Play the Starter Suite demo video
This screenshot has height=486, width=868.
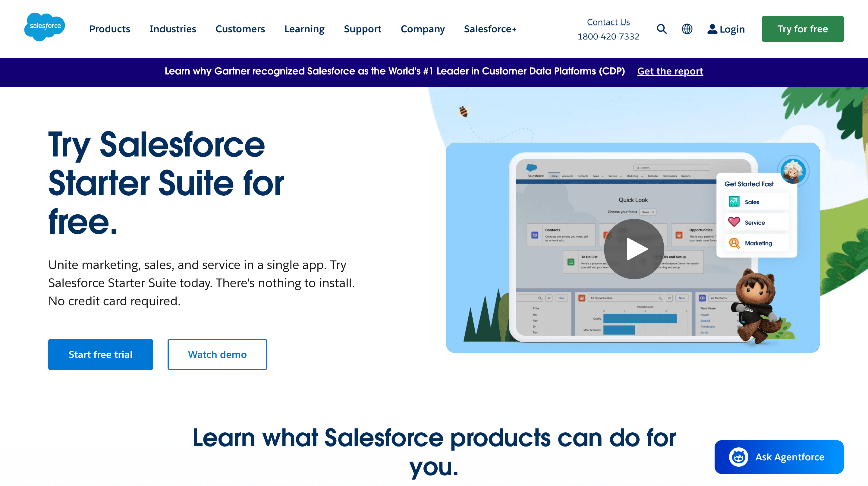[634, 249]
